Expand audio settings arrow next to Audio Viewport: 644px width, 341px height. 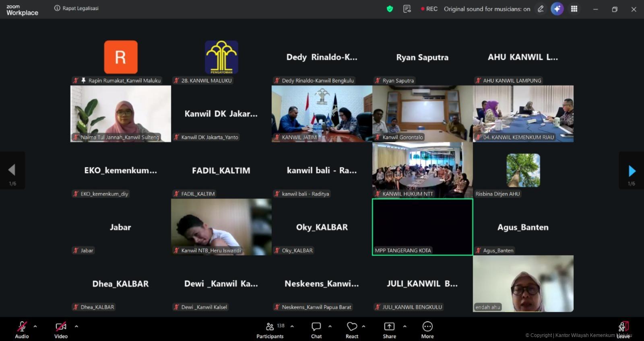tap(35, 326)
